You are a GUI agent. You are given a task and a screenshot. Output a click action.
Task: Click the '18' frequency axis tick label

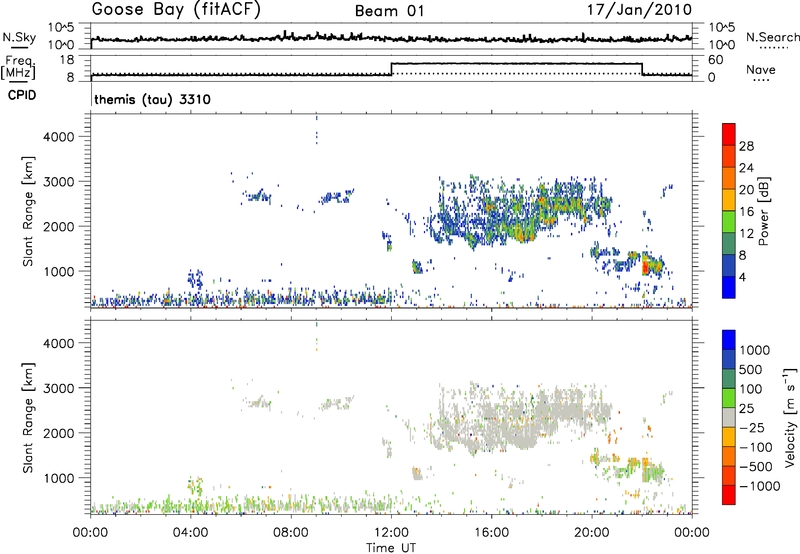[67, 60]
